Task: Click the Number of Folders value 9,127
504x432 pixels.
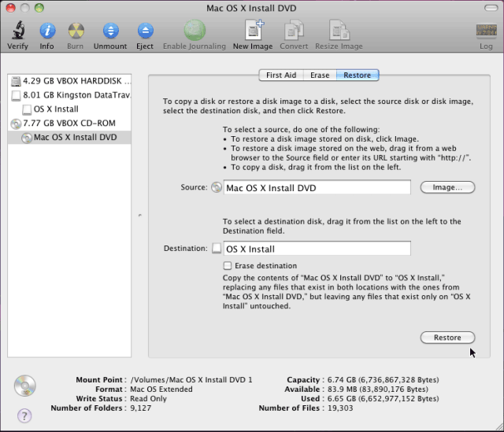Action: pyautogui.click(x=140, y=408)
